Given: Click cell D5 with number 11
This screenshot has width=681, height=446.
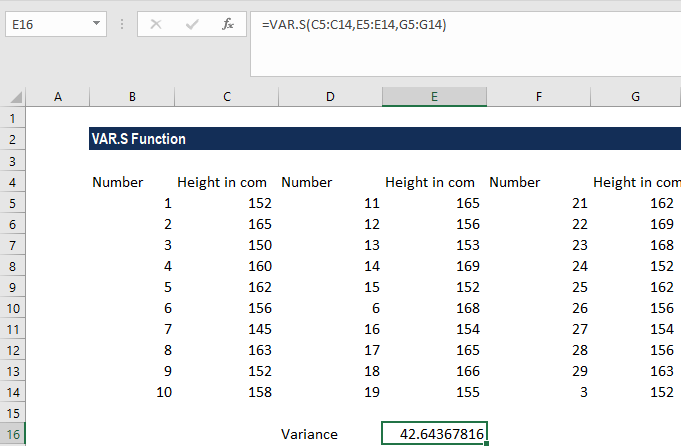Looking at the screenshot, I should (330, 203).
